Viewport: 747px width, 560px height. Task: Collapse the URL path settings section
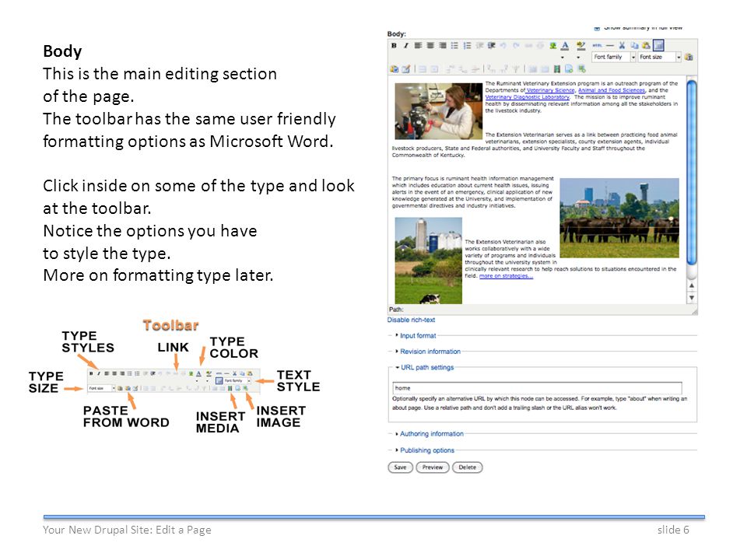click(x=427, y=367)
